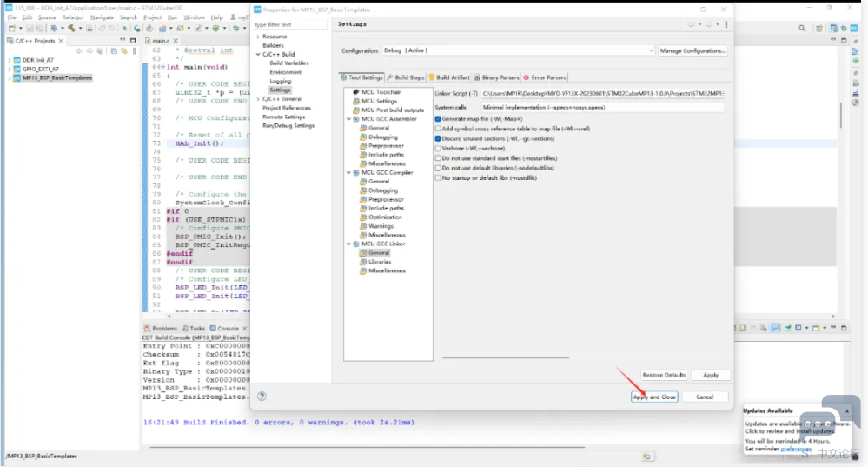Enable Do not use standard start files
The width and height of the screenshot is (868, 467).
[x=438, y=158]
